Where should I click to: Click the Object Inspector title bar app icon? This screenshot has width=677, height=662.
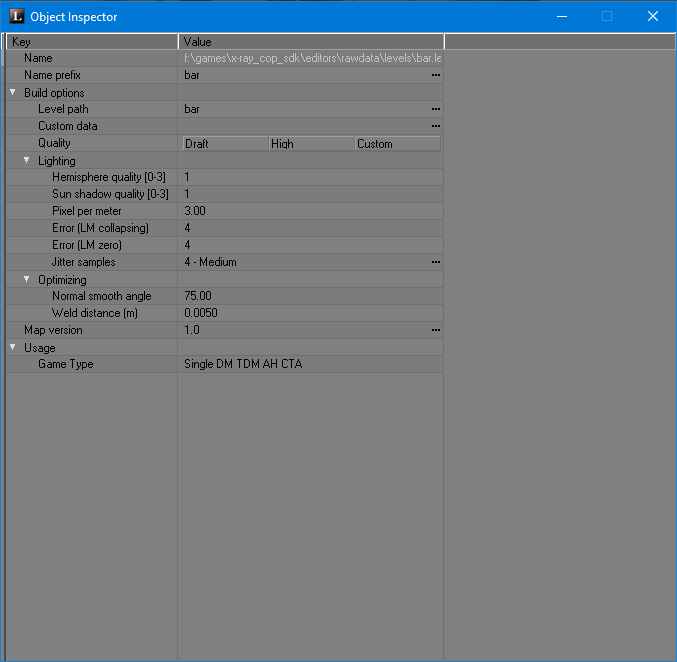16,16
